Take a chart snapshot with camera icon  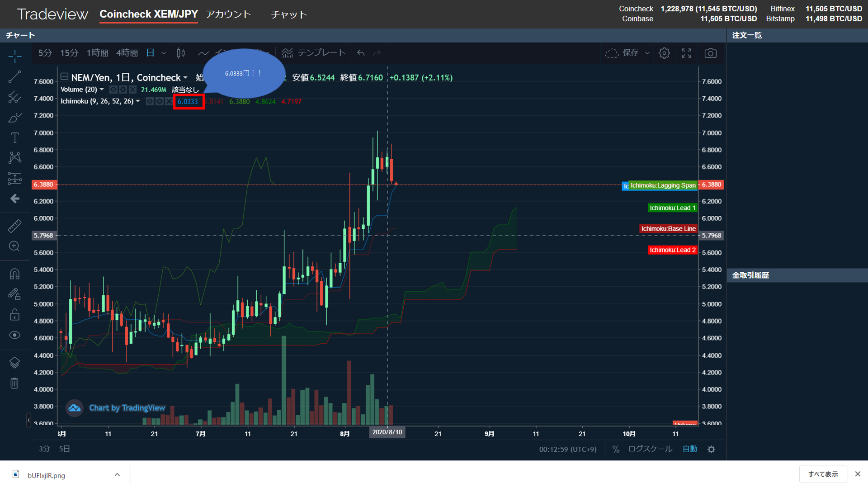pyautogui.click(x=710, y=53)
